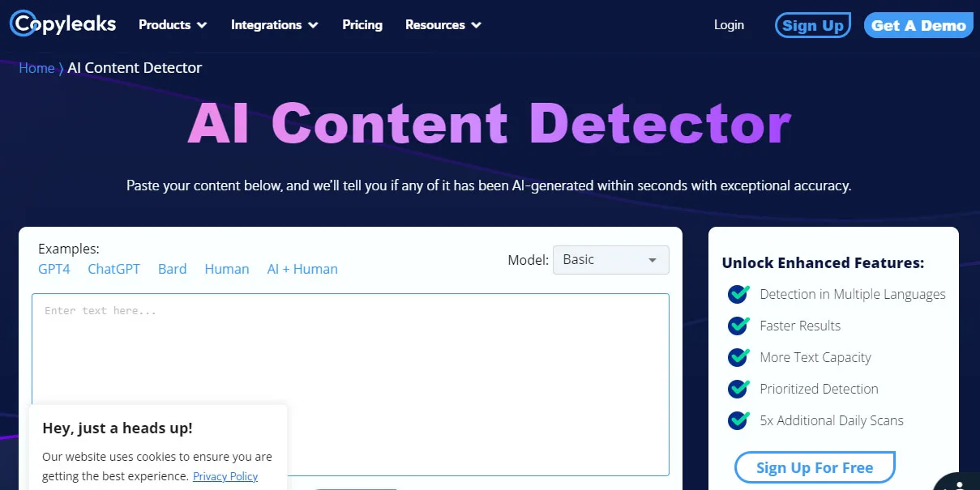
Task: Select the AI + Human example
Action: point(302,269)
